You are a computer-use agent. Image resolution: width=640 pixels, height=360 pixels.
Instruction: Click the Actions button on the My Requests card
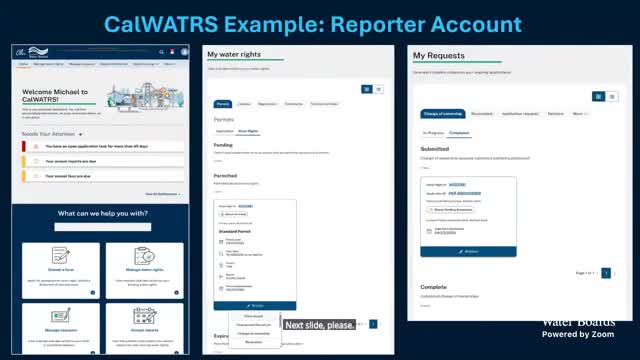pyautogui.click(x=468, y=252)
